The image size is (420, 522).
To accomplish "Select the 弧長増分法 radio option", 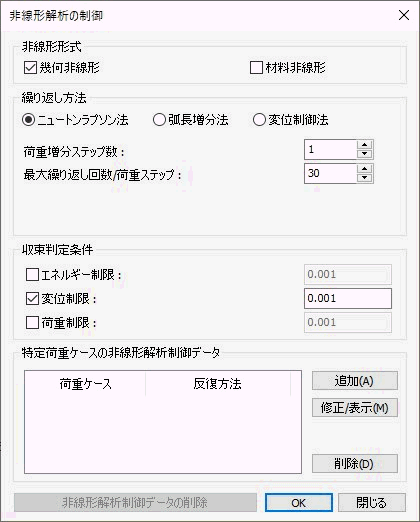I will tap(159, 120).
